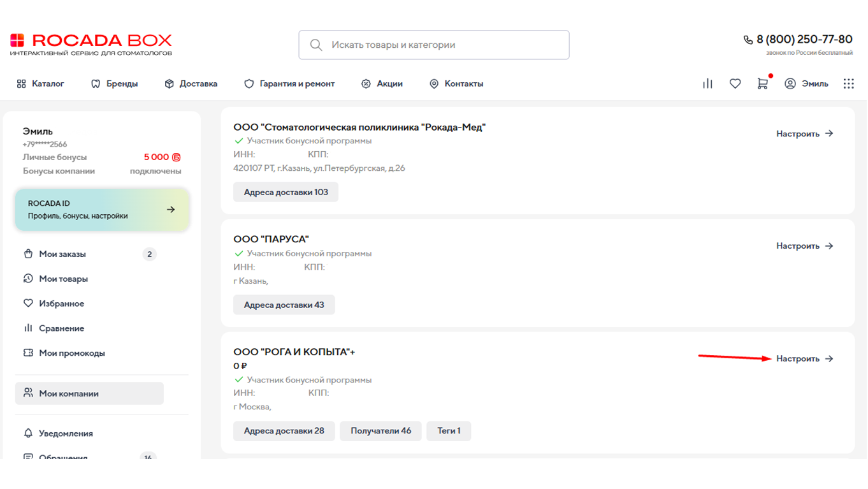
Task: Open Избранное in sidebar
Action: pyautogui.click(x=62, y=303)
